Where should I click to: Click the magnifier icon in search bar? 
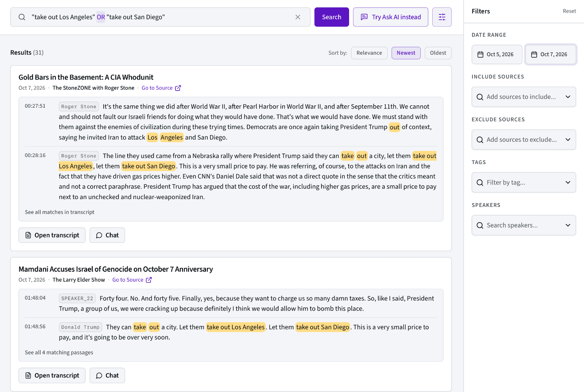point(22,17)
